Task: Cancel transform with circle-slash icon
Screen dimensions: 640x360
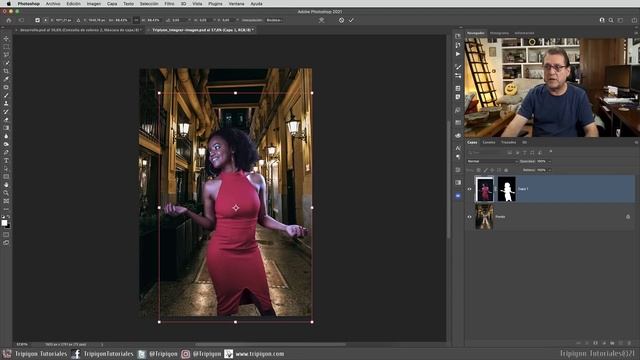Action: [x=341, y=20]
